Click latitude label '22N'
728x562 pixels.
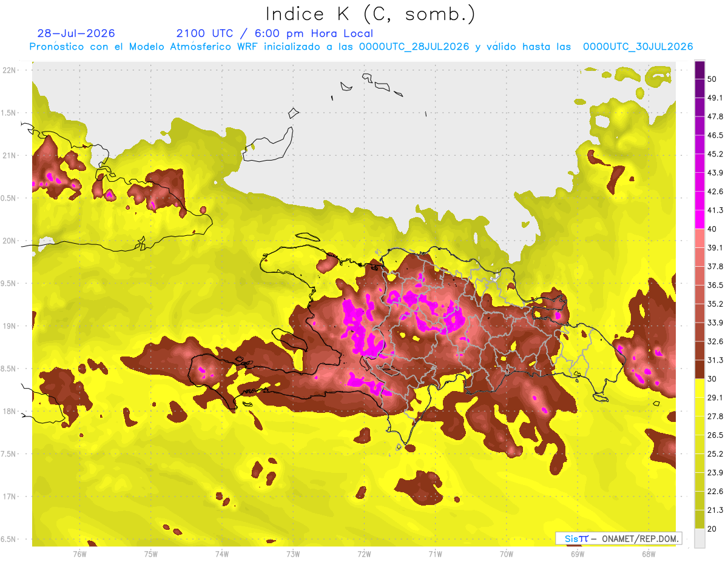(10, 70)
